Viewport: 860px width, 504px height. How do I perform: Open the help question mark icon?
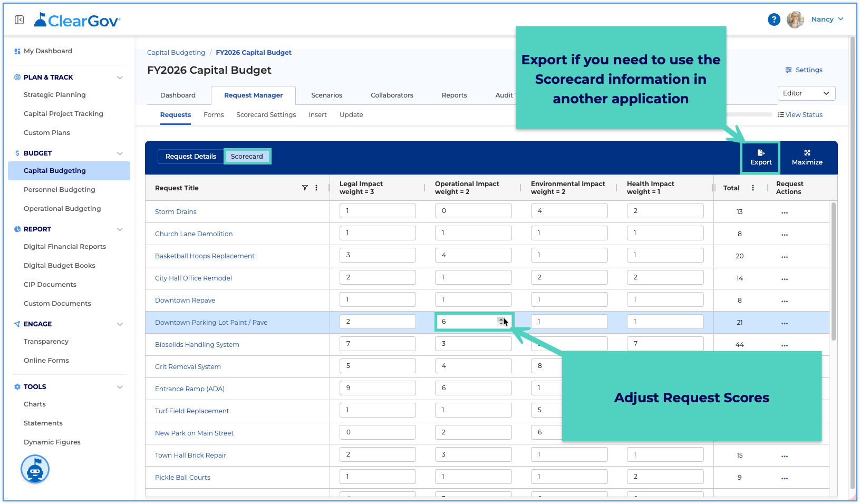(774, 20)
